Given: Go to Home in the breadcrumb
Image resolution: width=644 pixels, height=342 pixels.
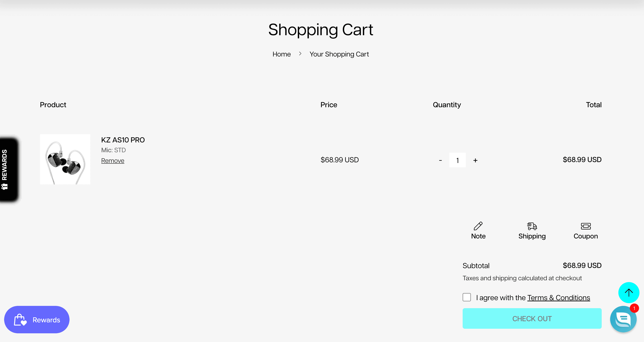Looking at the screenshot, I should tap(282, 54).
